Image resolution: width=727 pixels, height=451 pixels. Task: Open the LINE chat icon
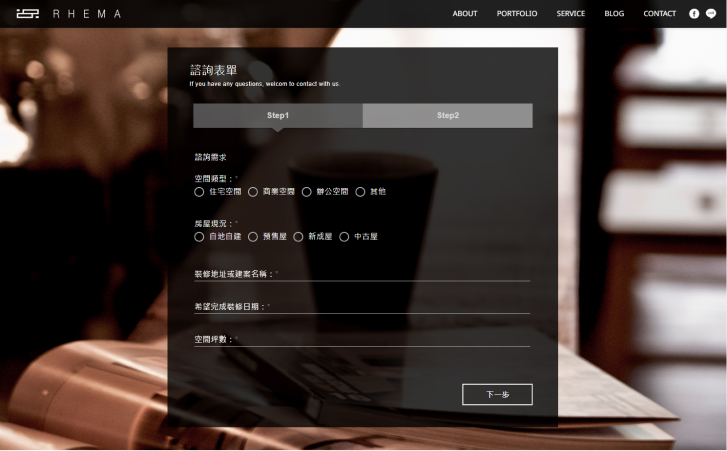pos(711,14)
